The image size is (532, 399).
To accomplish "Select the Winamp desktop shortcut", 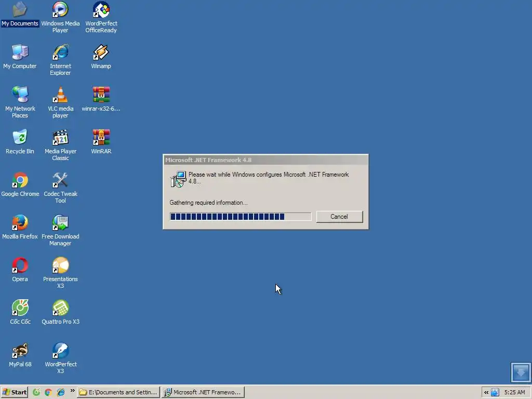I will tap(101, 57).
